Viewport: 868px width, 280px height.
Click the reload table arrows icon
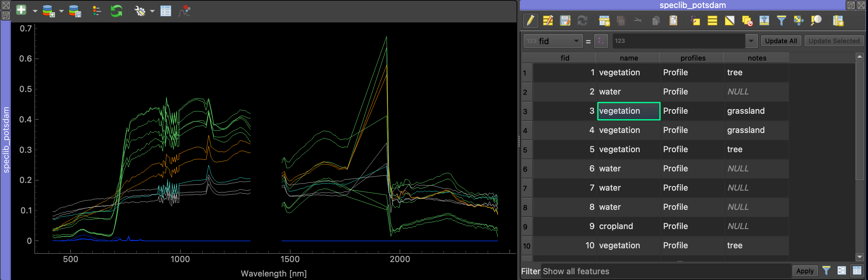[582, 21]
